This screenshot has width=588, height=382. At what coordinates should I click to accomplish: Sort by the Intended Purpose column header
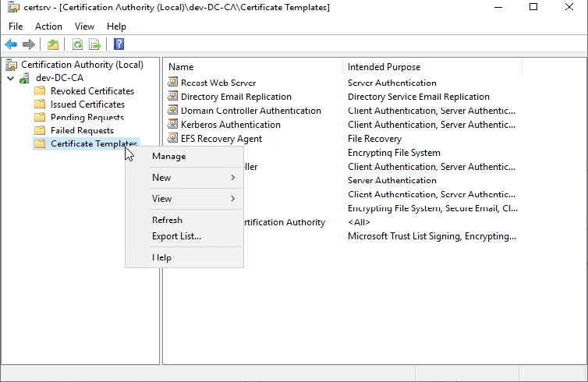(x=384, y=67)
